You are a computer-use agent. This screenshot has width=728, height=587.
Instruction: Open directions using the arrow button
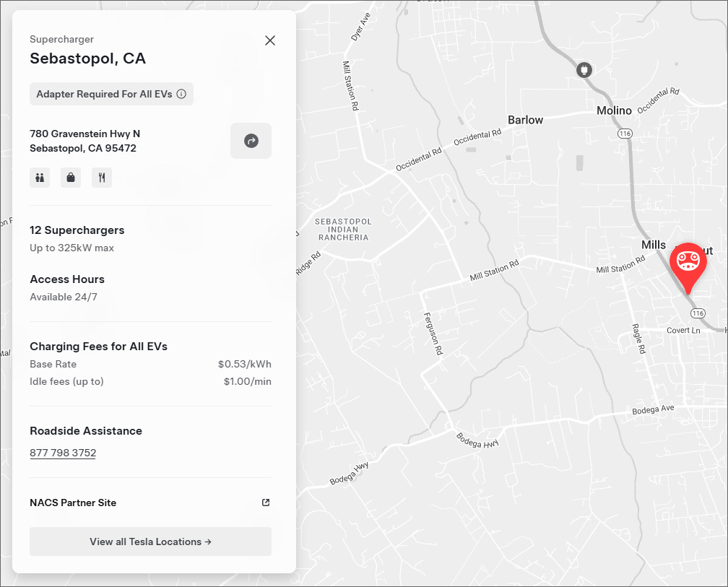[x=251, y=141]
